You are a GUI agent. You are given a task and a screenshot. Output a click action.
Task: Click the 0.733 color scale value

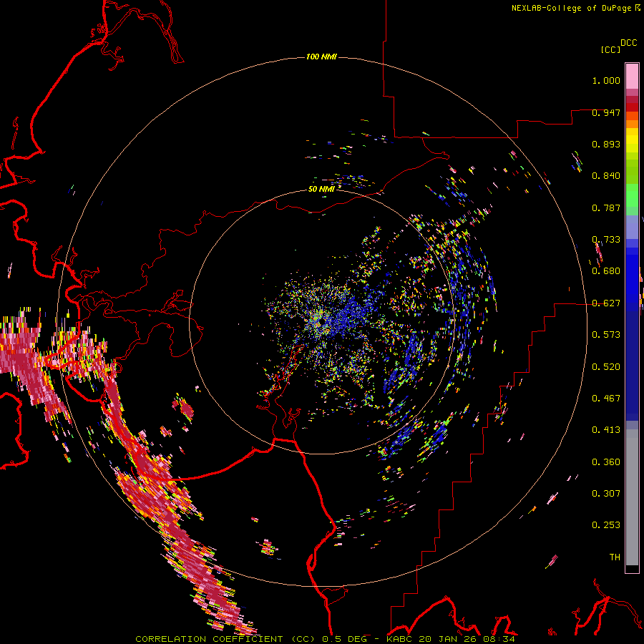coord(606,240)
